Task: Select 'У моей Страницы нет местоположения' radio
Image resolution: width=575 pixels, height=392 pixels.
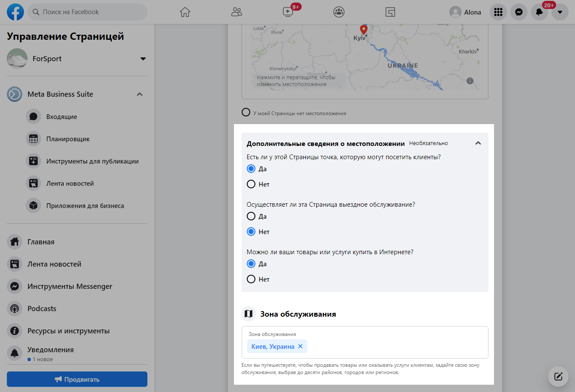Action: pos(246,113)
